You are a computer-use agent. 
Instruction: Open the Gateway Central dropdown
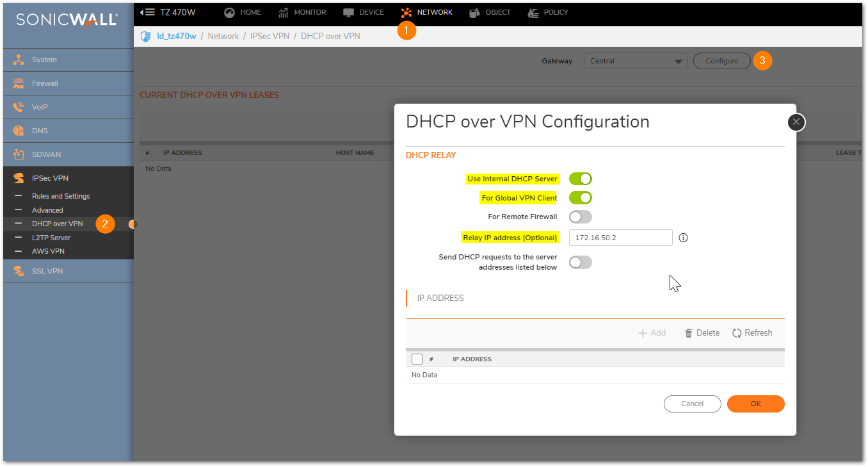click(x=635, y=61)
